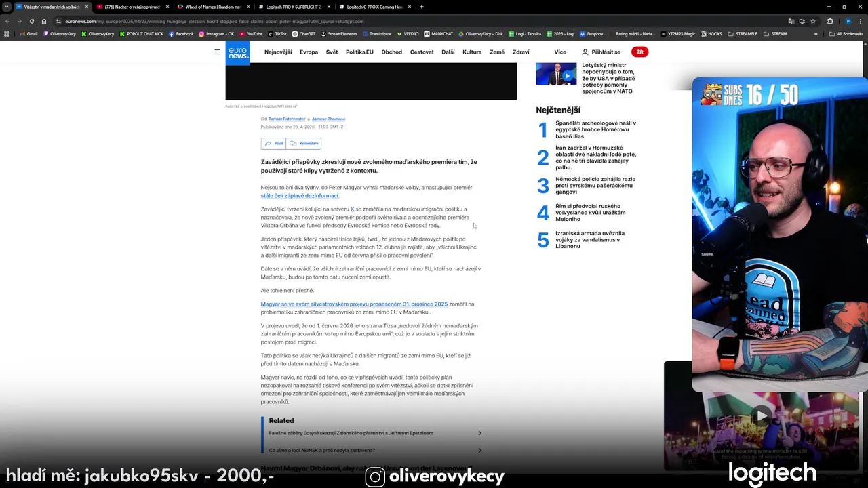
Task: Open the Chrome profile avatar
Action: point(848,21)
